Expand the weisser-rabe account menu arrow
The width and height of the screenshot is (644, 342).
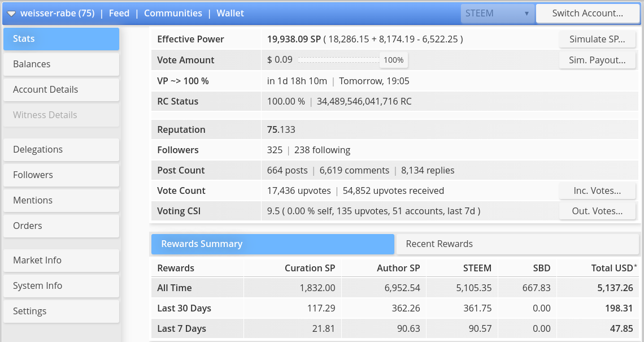11,14
